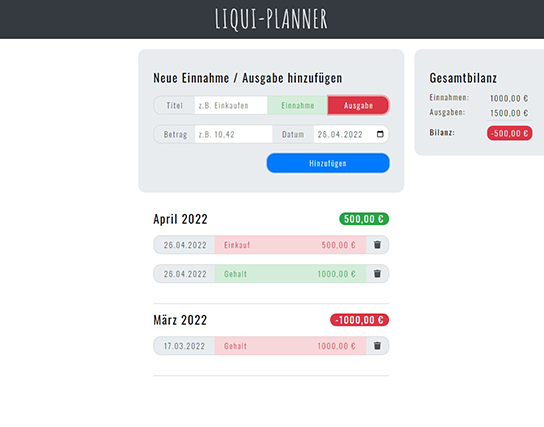Select the red Ausgabe option
Image resolution: width=544 pixels, height=427 pixels.
point(358,105)
